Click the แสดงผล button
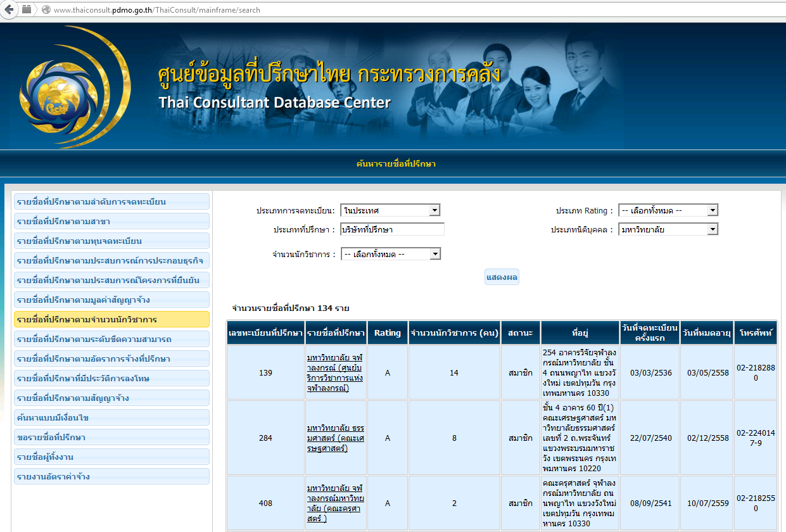Viewport: 786px width, 532px height. (x=502, y=277)
